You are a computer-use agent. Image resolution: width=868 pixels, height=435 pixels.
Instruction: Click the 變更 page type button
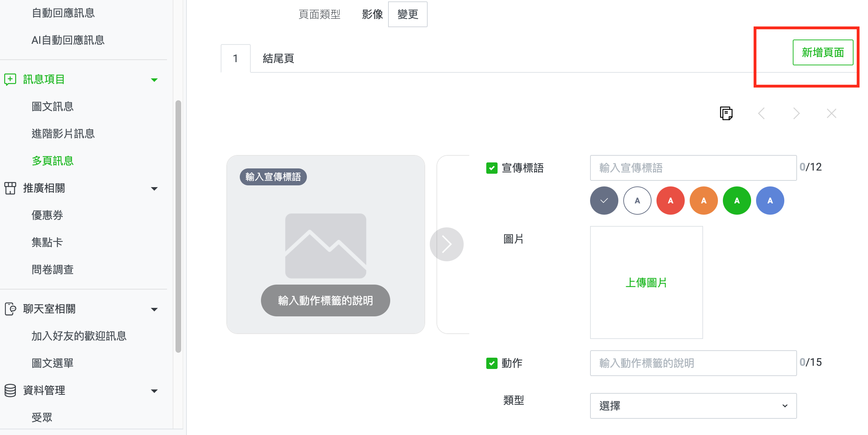(x=408, y=14)
